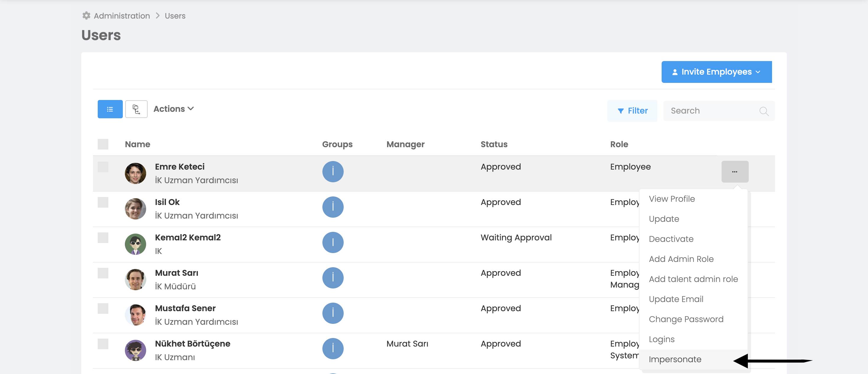The width and height of the screenshot is (868, 374).
Task: Click Change Password in the menu
Action: [x=686, y=319]
